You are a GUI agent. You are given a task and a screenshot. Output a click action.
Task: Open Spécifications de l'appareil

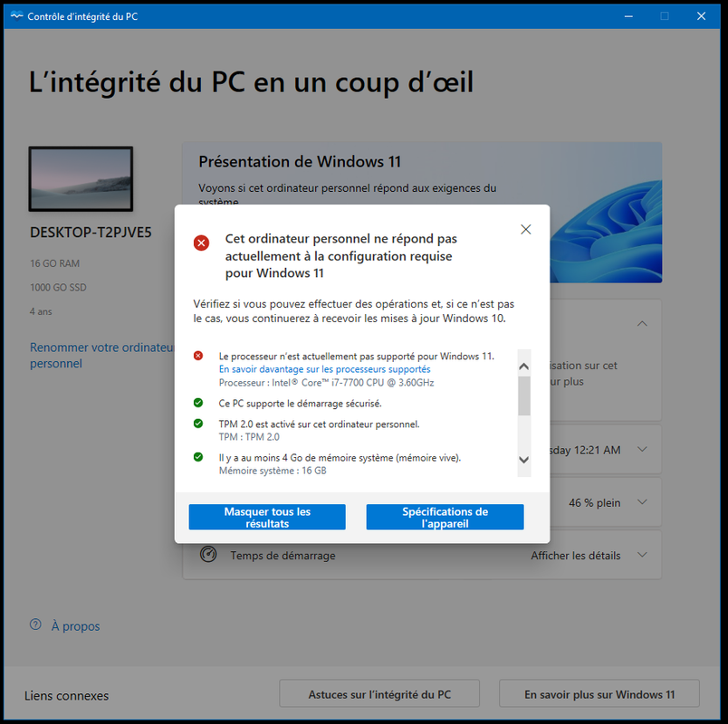pyautogui.click(x=445, y=517)
